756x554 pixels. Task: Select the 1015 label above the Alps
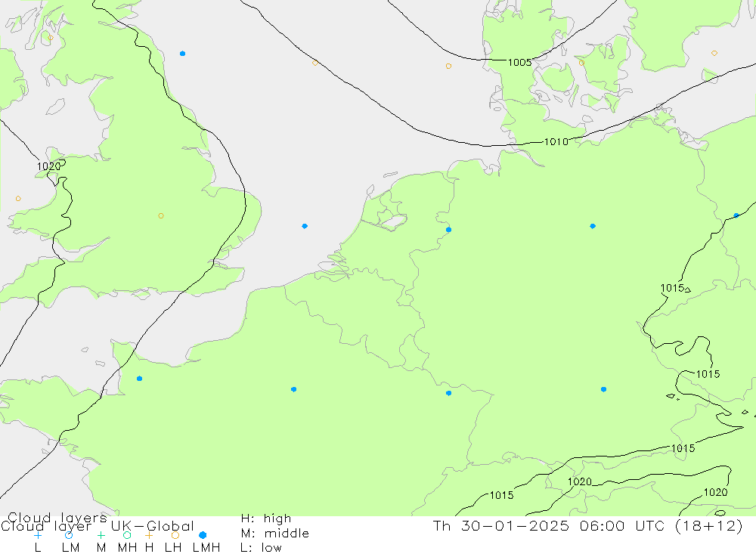click(x=683, y=448)
